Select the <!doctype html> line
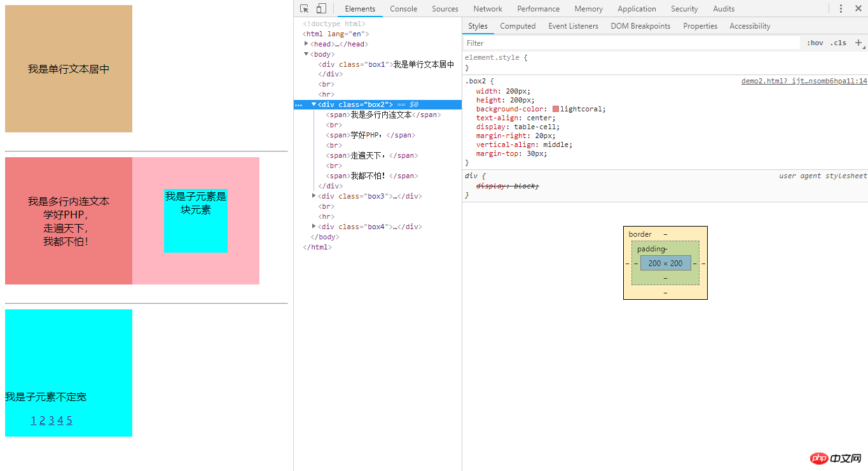 (x=334, y=24)
